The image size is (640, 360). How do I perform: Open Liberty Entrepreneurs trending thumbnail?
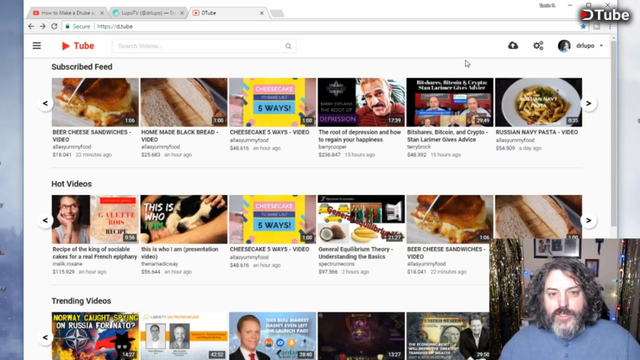pyautogui.click(x=184, y=336)
